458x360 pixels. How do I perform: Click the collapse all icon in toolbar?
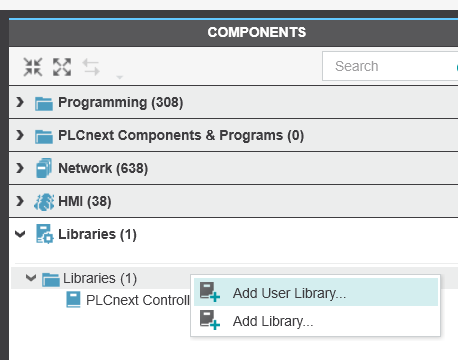tap(33, 67)
